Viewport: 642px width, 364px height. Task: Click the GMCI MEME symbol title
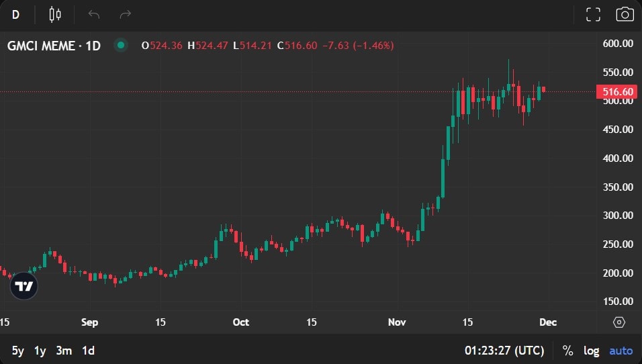point(54,46)
